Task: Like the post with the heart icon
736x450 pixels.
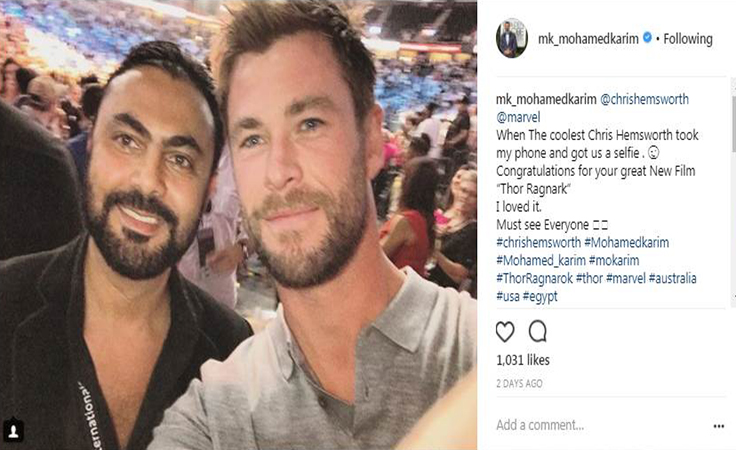Action: tap(505, 332)
